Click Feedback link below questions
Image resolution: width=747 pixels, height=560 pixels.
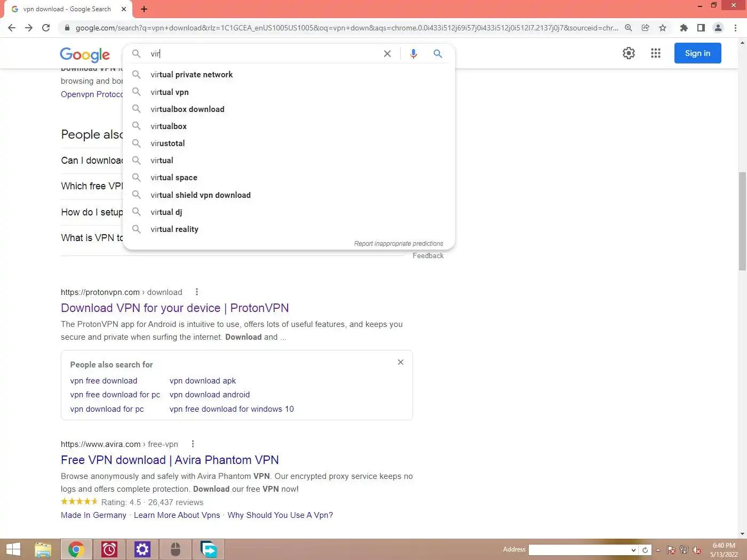(428, 256)
